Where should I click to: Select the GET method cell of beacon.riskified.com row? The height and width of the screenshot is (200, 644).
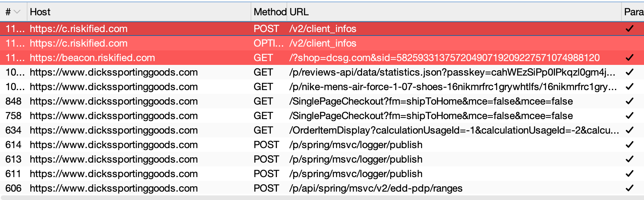263,58
